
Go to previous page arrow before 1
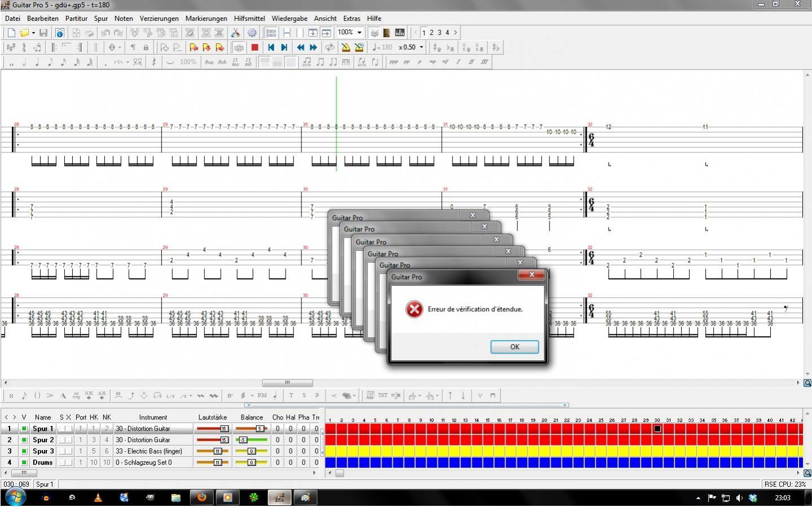416,33
